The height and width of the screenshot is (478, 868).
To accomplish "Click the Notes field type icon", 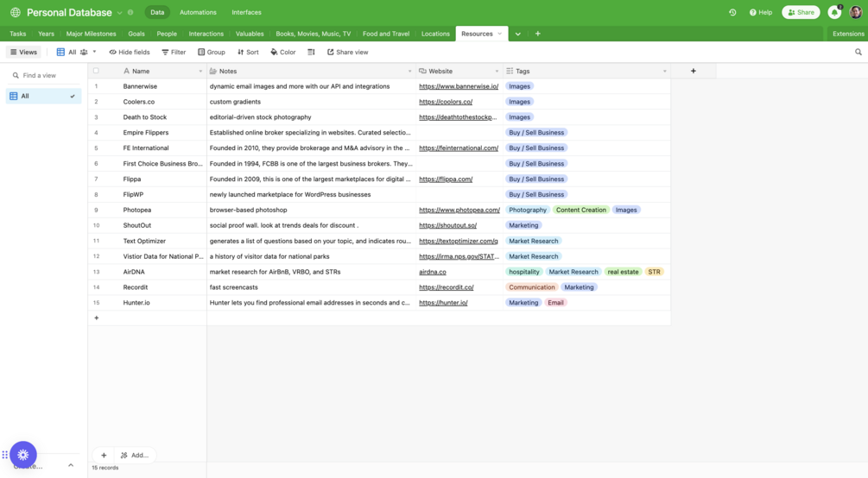I will [x=213, y=71].
